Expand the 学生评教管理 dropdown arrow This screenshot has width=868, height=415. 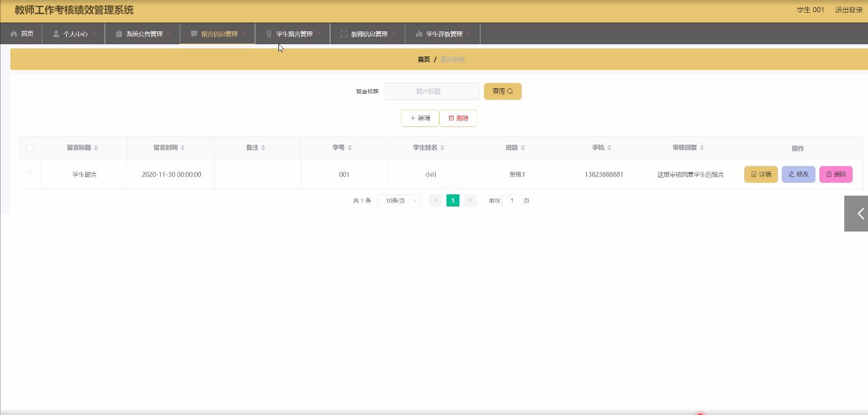469,33
